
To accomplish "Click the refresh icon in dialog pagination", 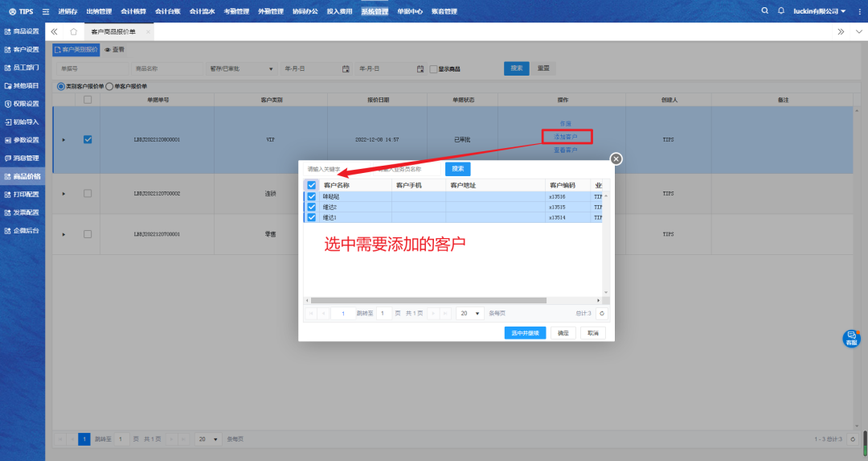I will (x=600, y=313).
